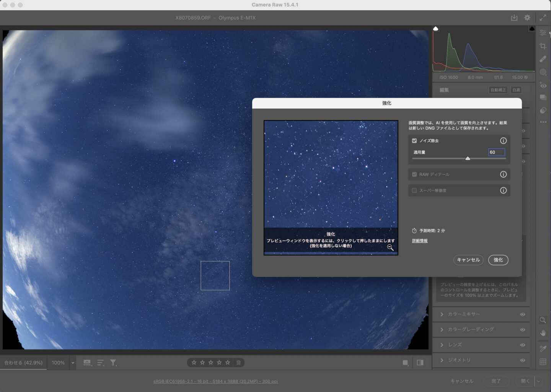Open the Red Eye removal tool
The width and height of the screenshot is (551, 392).
[543, 85]
